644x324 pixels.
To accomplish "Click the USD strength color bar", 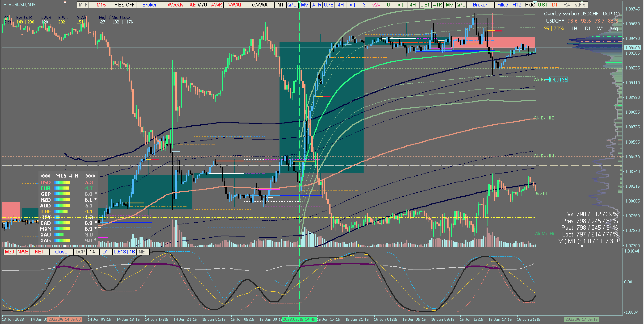I will [62, 182].
